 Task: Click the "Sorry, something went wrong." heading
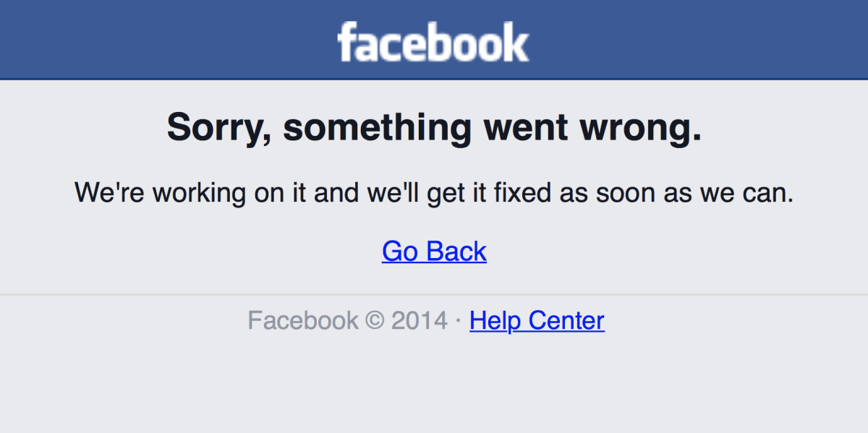pyautogui.click(x=434, y=128)
